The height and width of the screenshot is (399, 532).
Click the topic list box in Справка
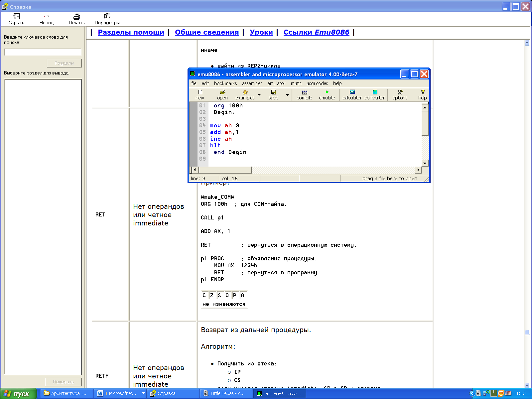pos(43,227)
